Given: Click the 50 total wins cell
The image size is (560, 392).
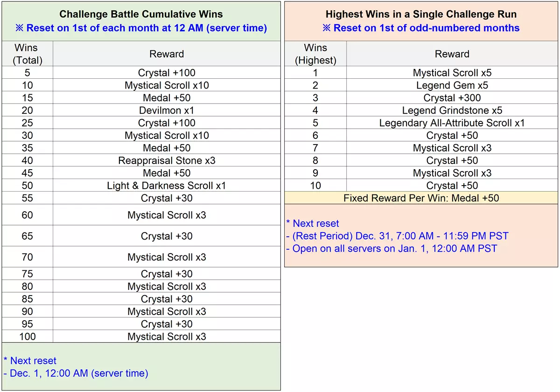Looking at the screenshot, I should coord(28,186).
